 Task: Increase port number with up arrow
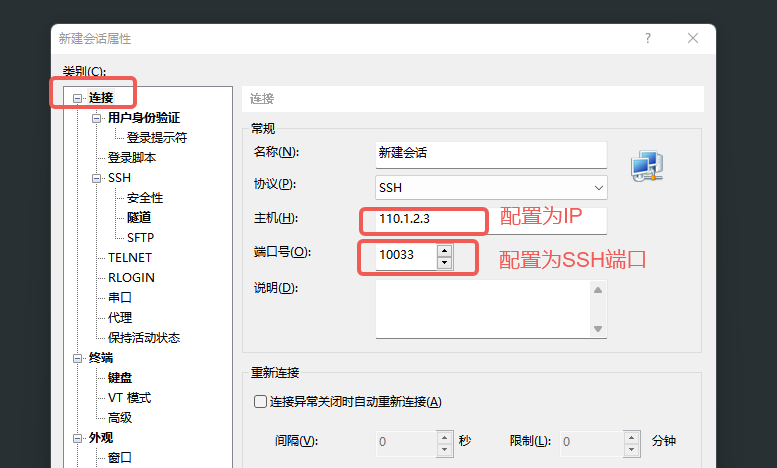coord(444,251)
